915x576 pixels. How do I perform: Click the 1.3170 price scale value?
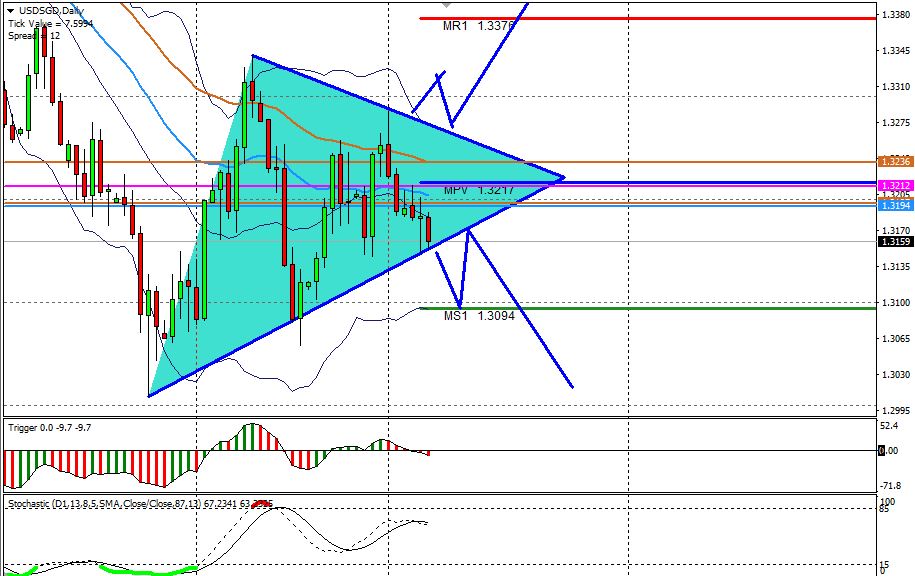(x=897, y=231)
